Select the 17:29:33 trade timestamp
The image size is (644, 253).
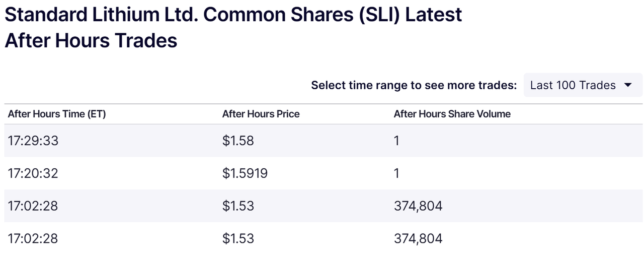(x=33, y=141)
